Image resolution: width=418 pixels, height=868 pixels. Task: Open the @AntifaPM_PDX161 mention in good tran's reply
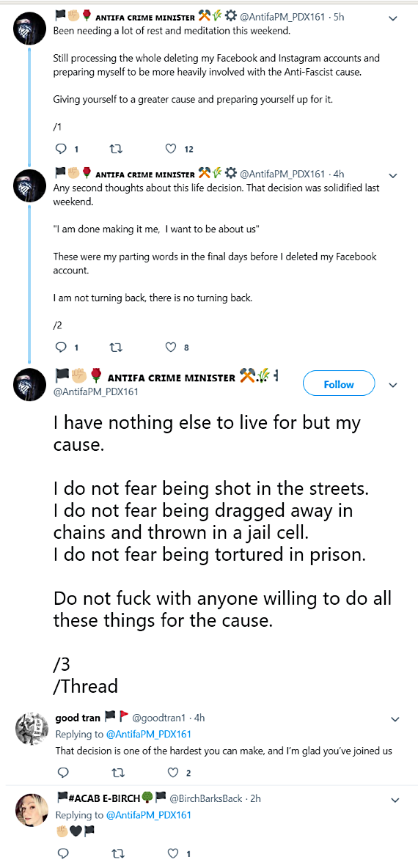148,734
